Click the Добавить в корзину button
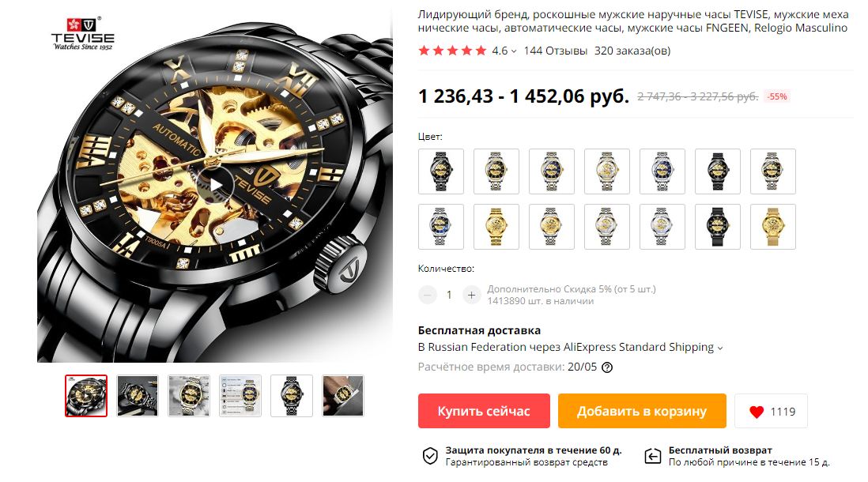The image size is (868, 482). pos(642,411)
